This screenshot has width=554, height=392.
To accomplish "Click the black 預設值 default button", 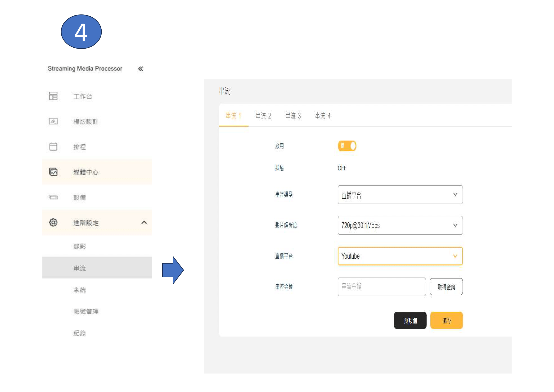I will [410, 320].
